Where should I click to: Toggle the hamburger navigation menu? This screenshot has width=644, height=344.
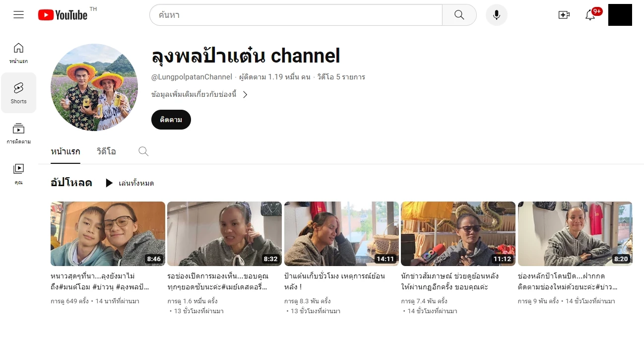tap(18, 14)
